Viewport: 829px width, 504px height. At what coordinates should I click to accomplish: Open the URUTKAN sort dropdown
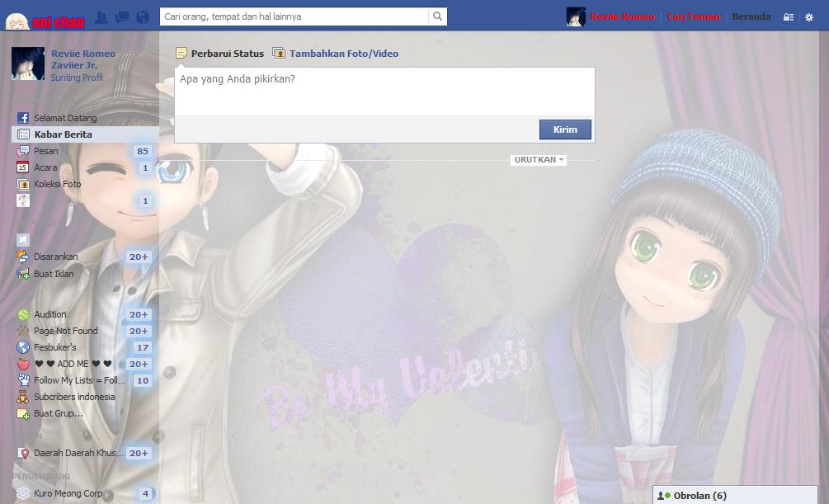[538, 160]
